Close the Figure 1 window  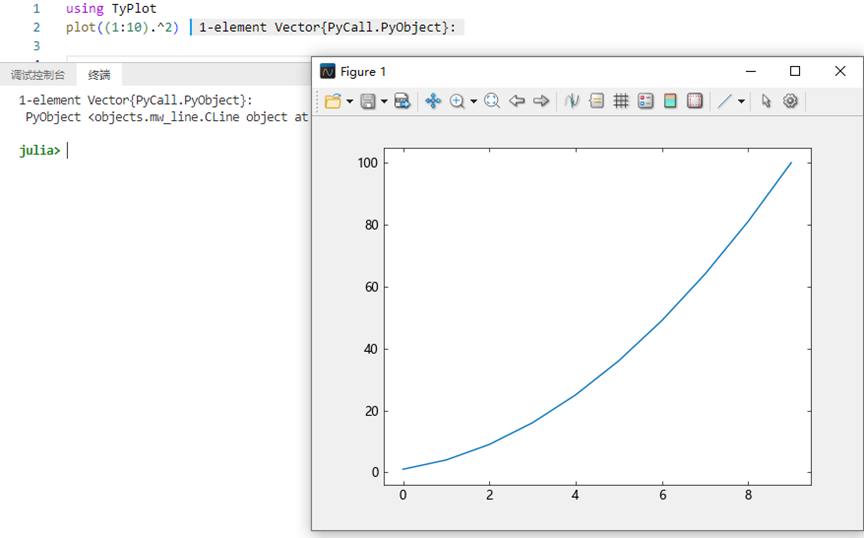(x=840, y=71)
